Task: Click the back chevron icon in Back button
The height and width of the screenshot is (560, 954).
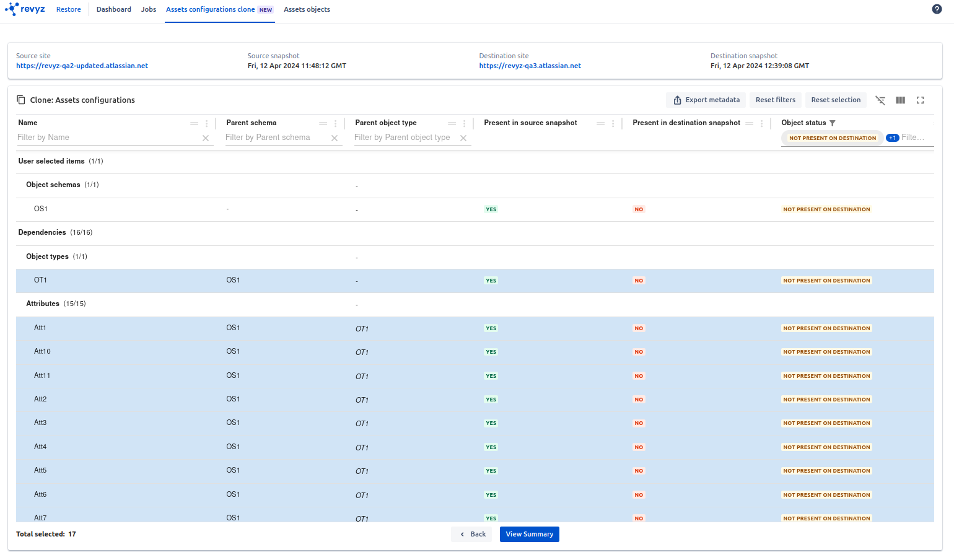Action: (x=462, y=535)
